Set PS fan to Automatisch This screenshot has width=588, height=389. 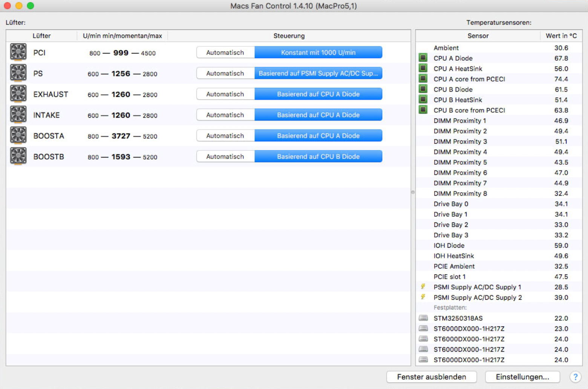click(225, 73)
